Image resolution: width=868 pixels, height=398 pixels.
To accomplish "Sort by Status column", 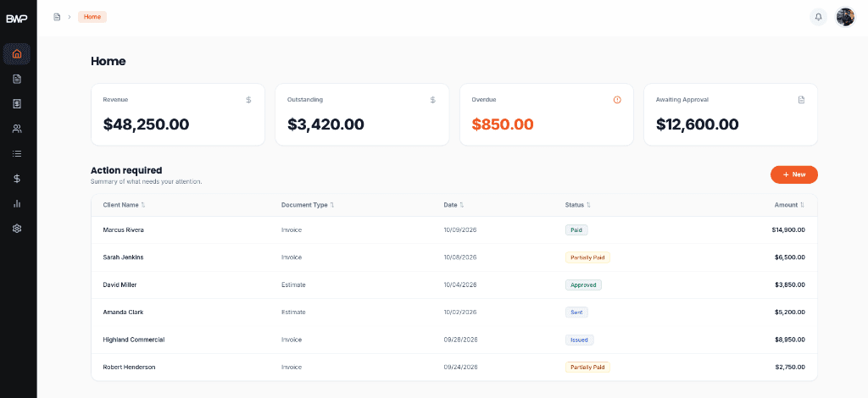I will click(578, 205).
